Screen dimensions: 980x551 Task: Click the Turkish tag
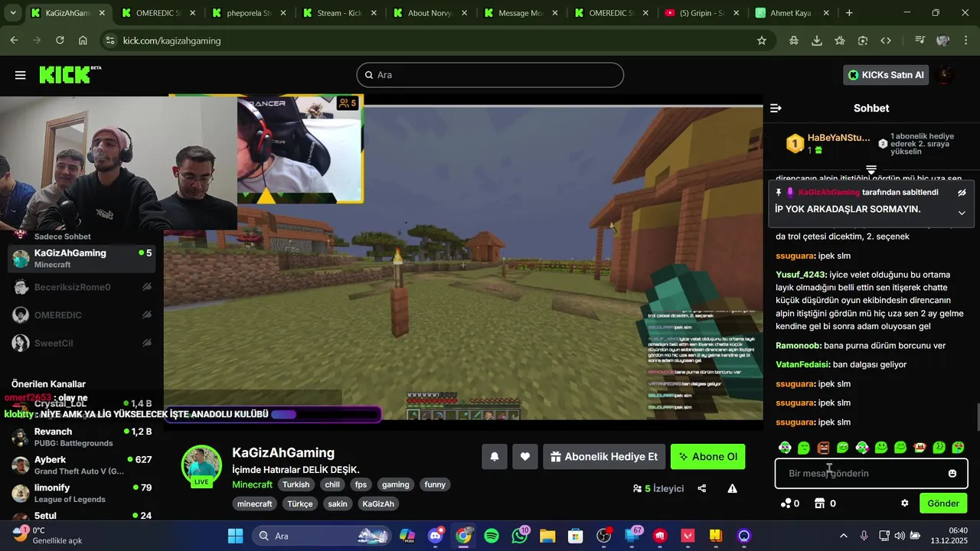coord(296,484)
